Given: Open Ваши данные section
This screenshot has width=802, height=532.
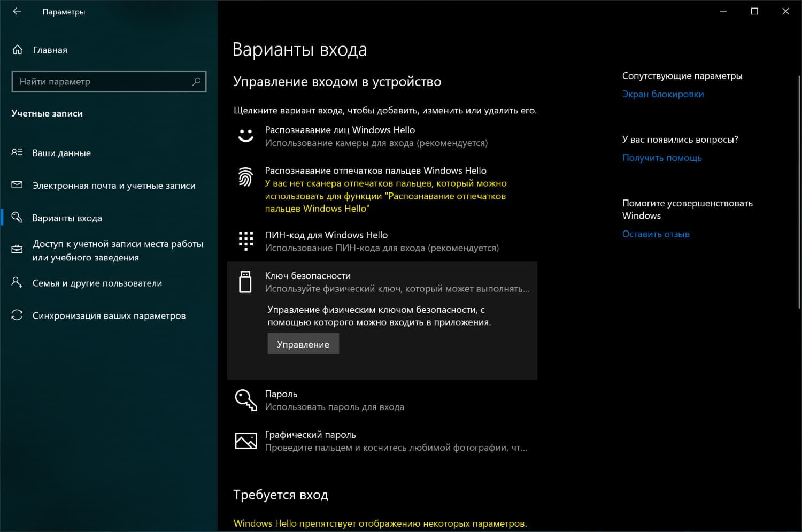Looking at the screenshot, I should tap(61, 153).
